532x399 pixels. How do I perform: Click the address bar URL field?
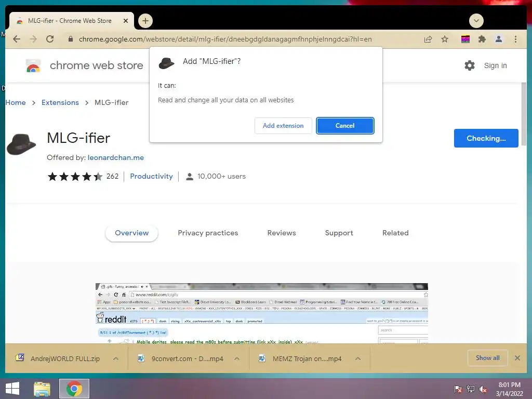click(x=225, y=39)
